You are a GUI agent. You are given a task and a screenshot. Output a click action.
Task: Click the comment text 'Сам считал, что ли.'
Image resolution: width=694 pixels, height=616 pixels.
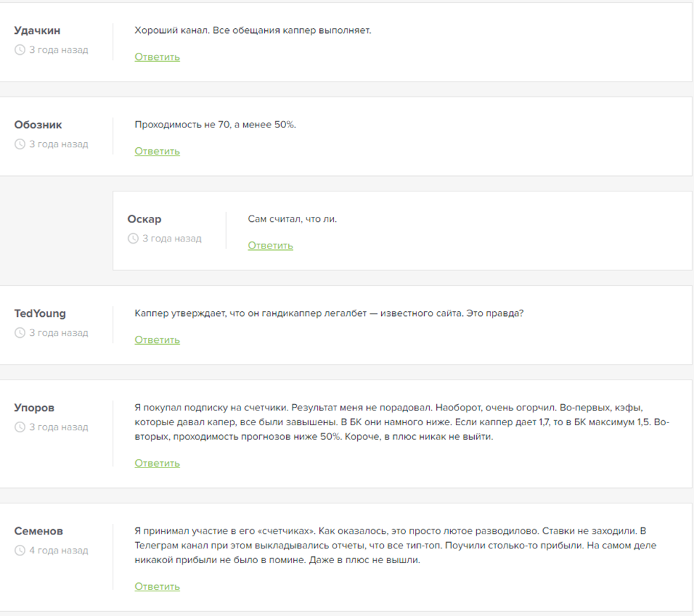tap(292, 219)
